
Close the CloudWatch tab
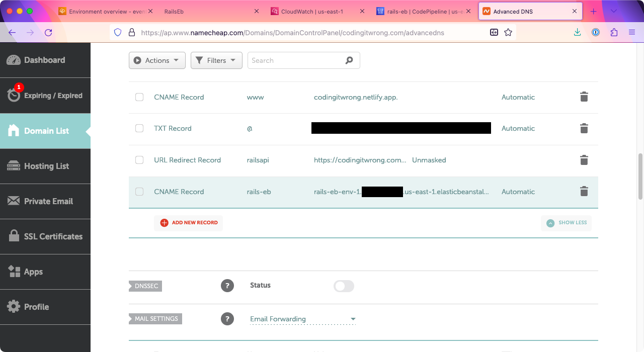tap(362, 11)
